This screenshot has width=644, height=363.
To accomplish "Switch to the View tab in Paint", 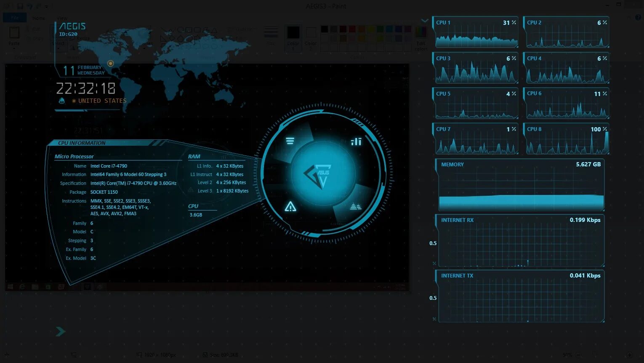I will (x=62, y=18).
